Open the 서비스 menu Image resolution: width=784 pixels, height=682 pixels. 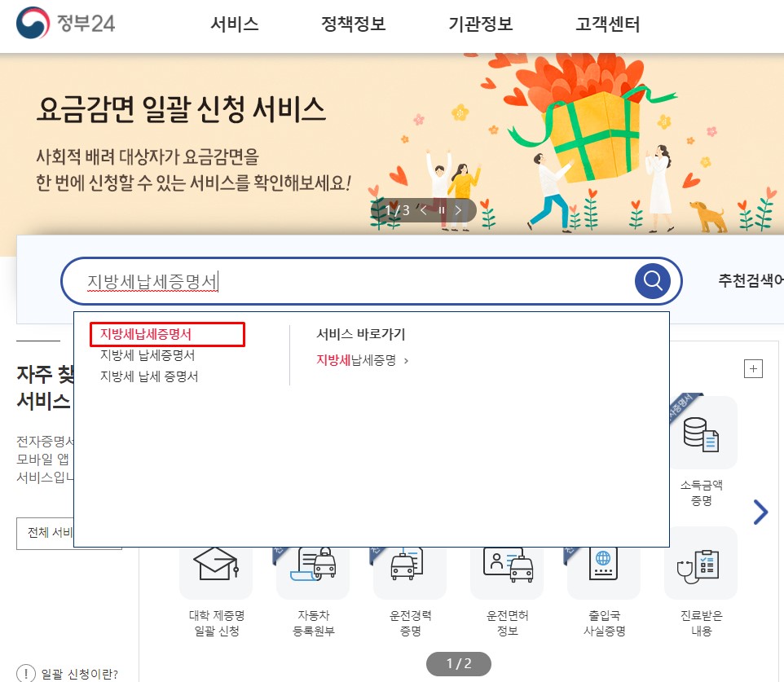pyautogui.click(x=235, y=24)
